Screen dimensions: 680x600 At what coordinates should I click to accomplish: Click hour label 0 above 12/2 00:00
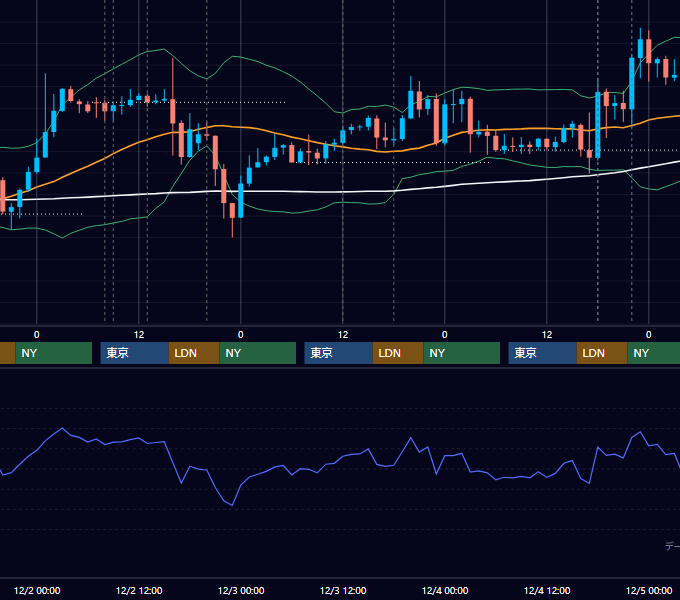[37, 335]
